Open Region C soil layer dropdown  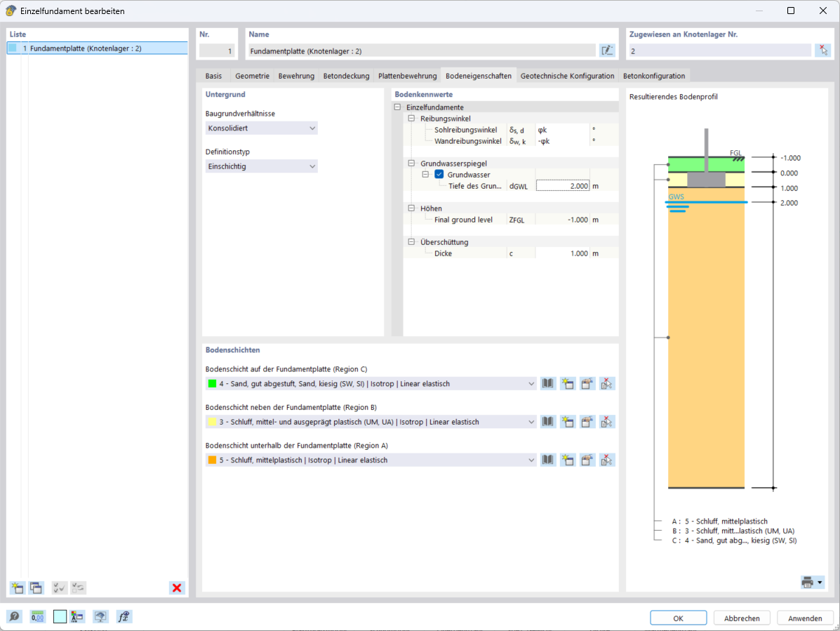[x=371, y=383]
